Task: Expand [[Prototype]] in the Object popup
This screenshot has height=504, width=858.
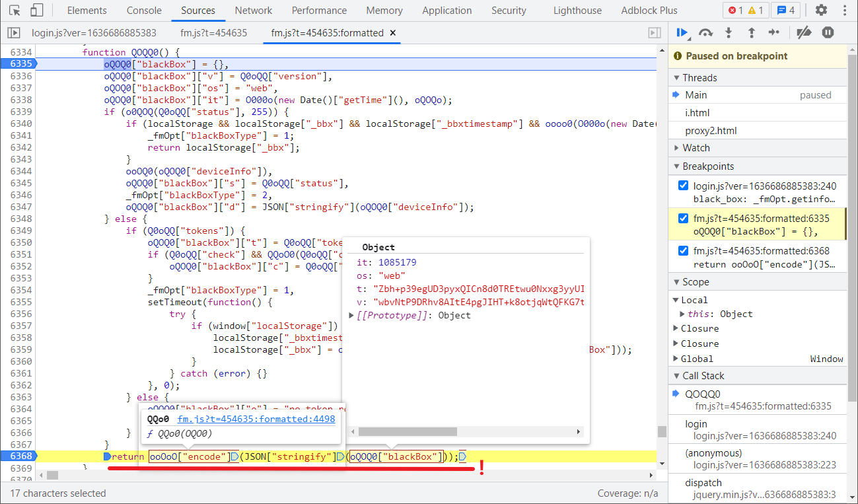Action: [352, 316]
